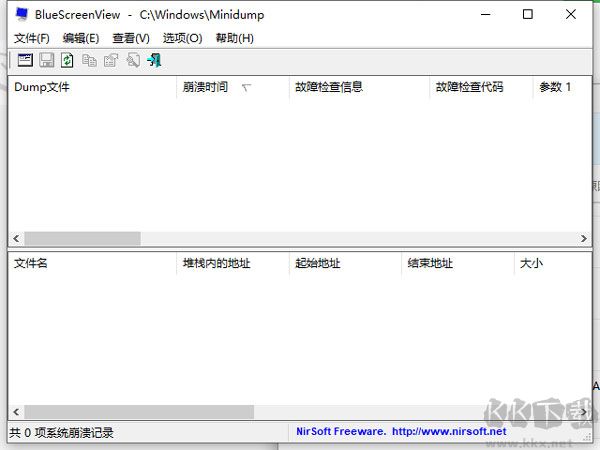Sort by the 起始地址 column header
This screenshot has height=450, width=600.
point(345,263)
